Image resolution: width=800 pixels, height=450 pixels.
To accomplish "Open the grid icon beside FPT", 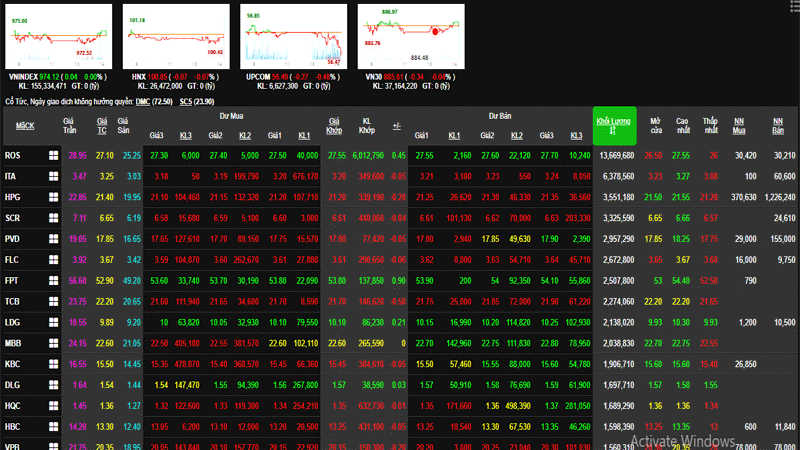I will pos(53,281).
